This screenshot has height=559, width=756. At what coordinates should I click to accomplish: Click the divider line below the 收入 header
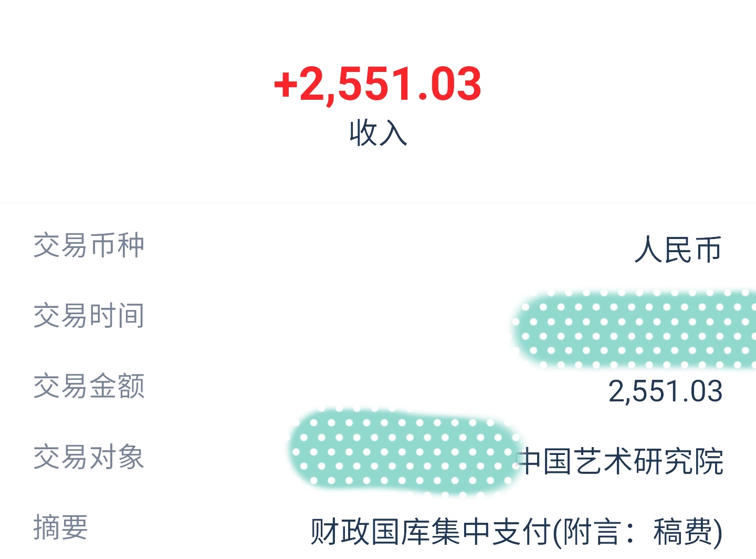pyautogui.click(x=378, y=202)
